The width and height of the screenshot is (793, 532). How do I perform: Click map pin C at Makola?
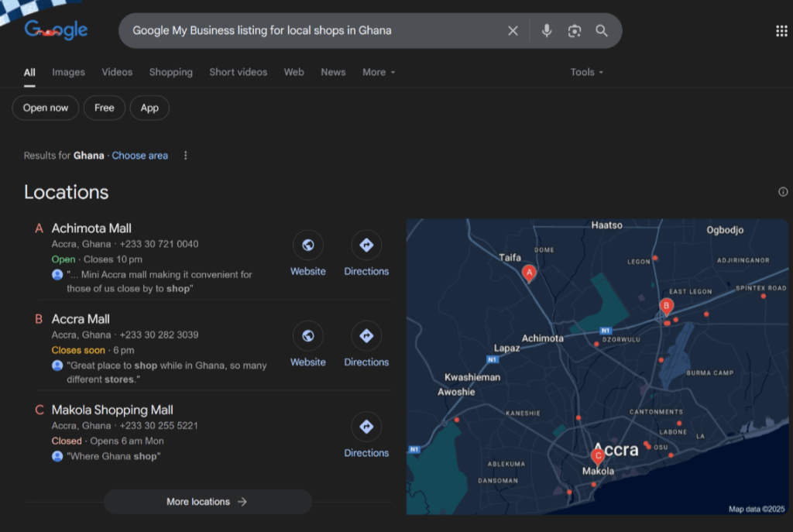tap(598, 456)
